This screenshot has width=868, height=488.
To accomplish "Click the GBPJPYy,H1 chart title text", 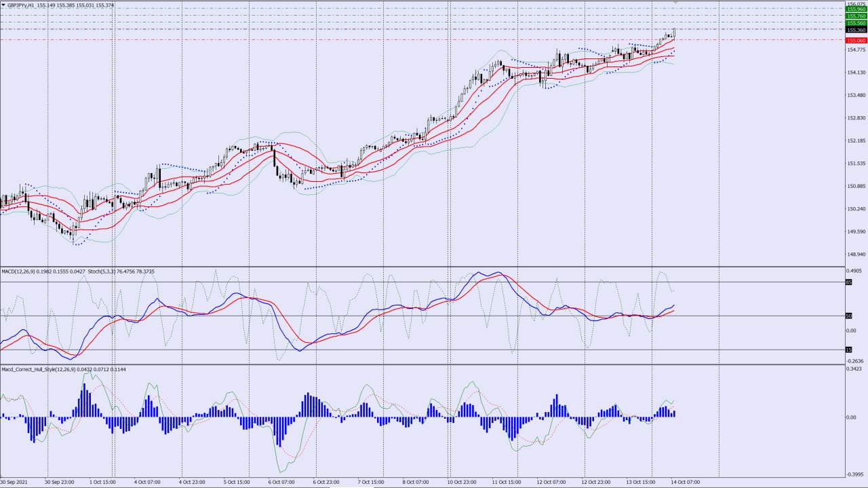I will tap(22, 5).
